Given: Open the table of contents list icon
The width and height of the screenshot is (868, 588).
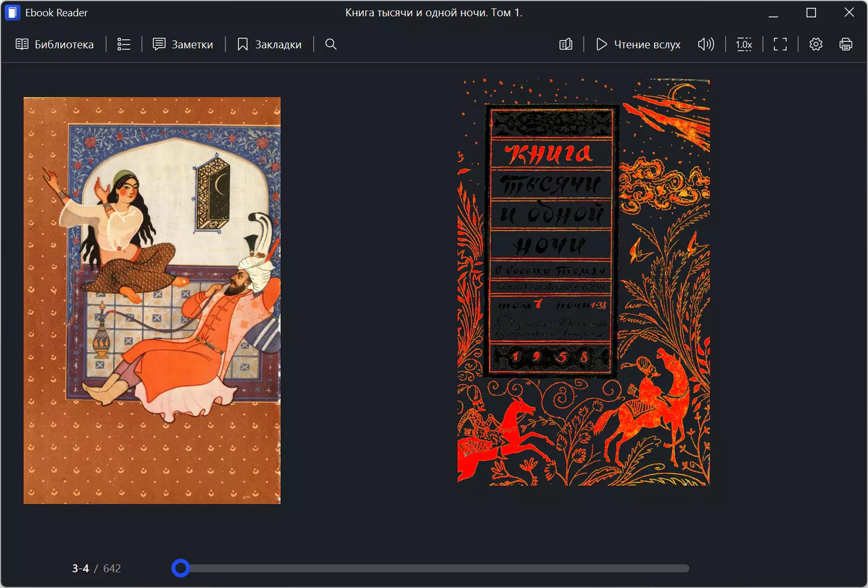Looking at the screenshot, I should click(x=123, y=44).
